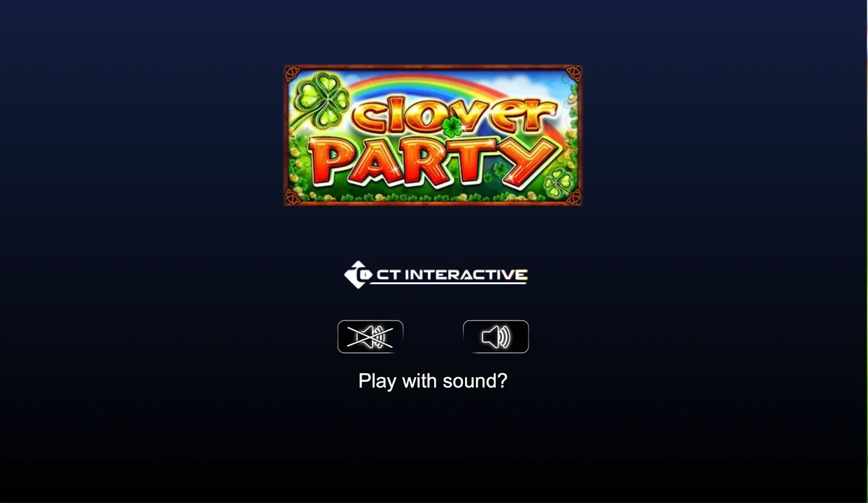Tap the small clover inside Clover's letter o

click(452, 125)
